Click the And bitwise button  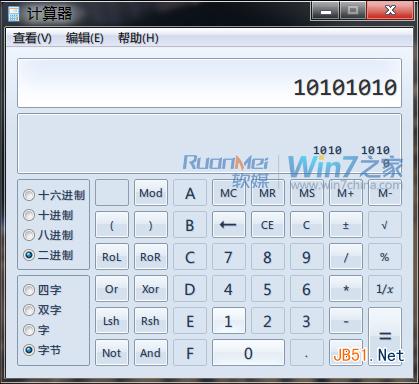pos(151,353)
